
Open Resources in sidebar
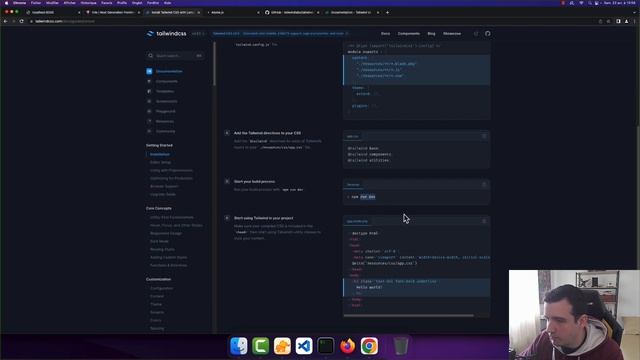pyautogui.click(x=165, y=121)
